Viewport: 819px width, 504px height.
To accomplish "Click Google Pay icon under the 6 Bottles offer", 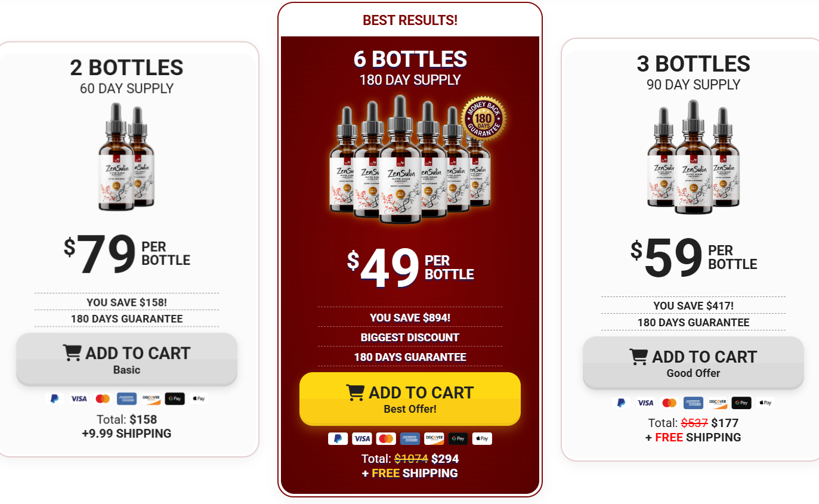I will 458,438.
